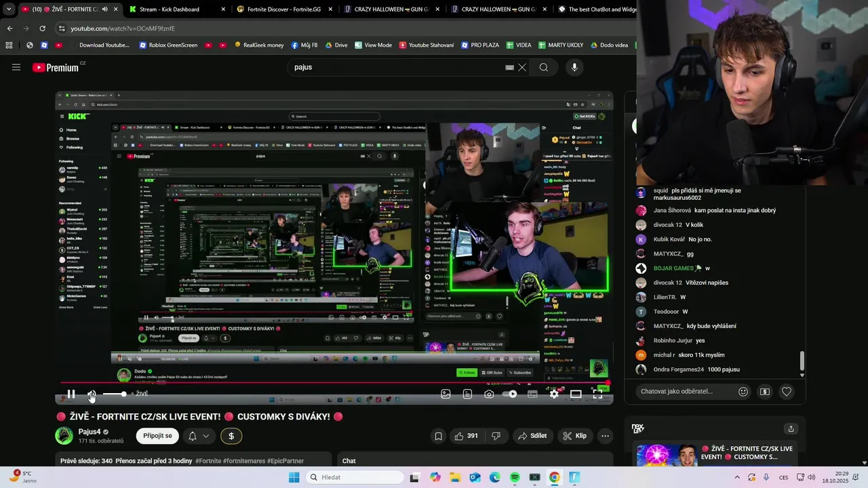Show hidden system tray icons chevron
868x488 pixels.
pyautogui.click(x=737, y=477)
